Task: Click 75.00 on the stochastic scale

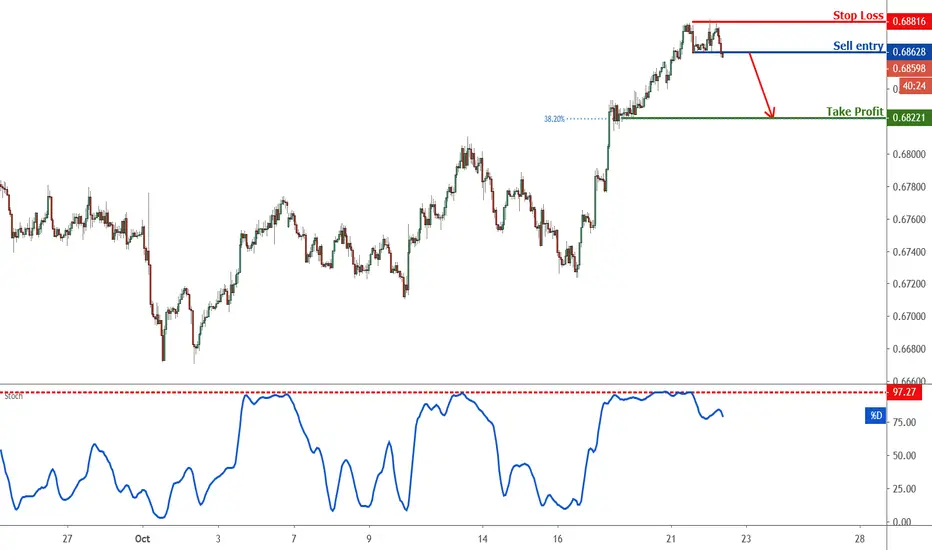Action: tap(904, 422)
